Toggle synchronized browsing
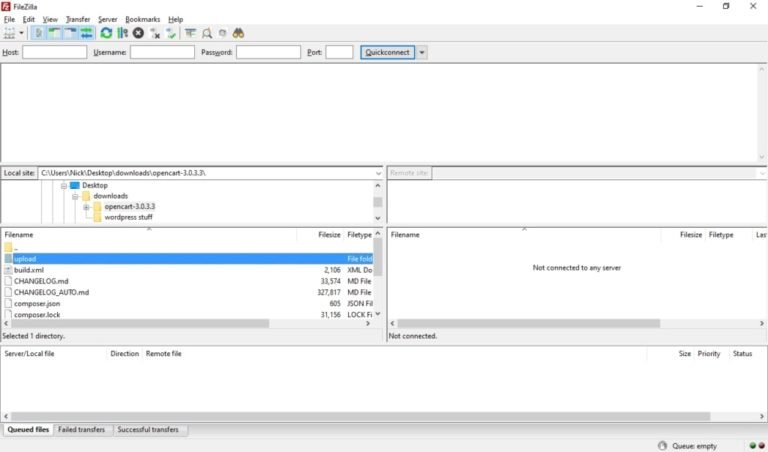Viewport: 768px width, 452px height. click(x=223, y=33)
